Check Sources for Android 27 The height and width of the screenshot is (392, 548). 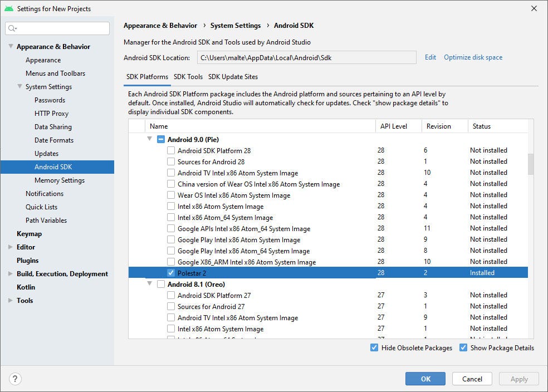(x=171, y=306)
